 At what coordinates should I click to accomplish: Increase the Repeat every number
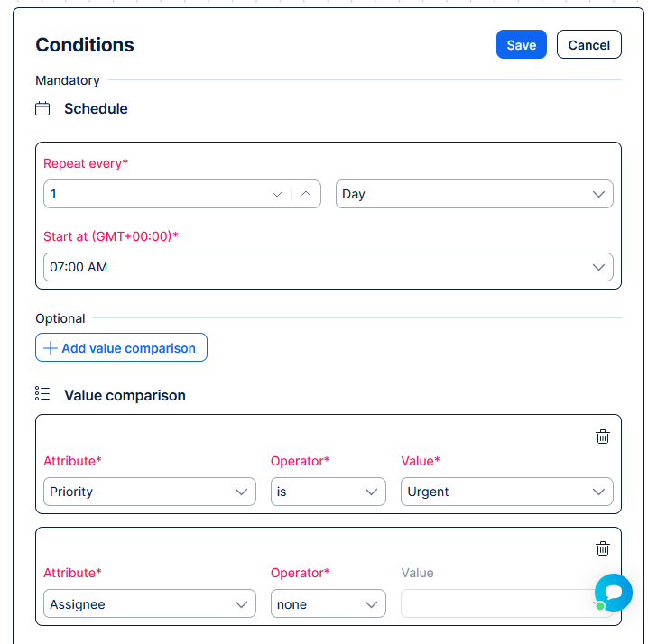[x=306, y=194]
